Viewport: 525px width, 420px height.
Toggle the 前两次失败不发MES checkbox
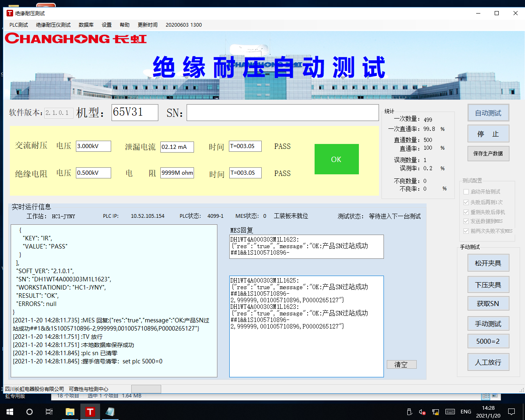coord(466,231)
